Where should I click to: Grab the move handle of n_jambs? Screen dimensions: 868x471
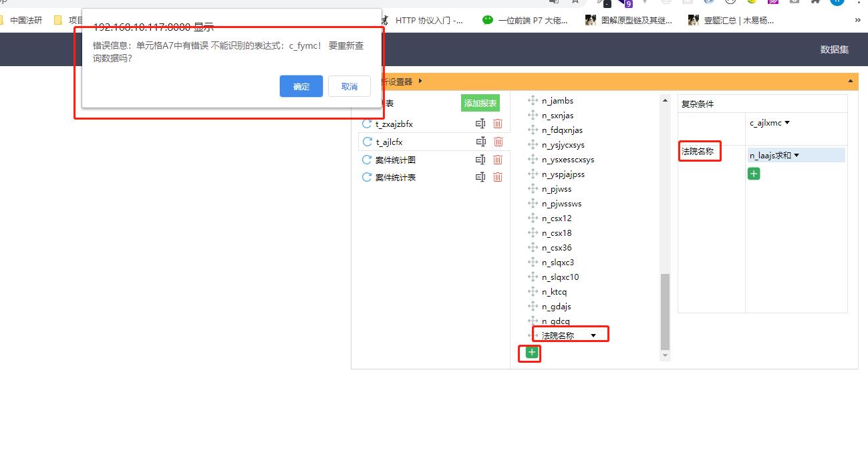[533, 100]
